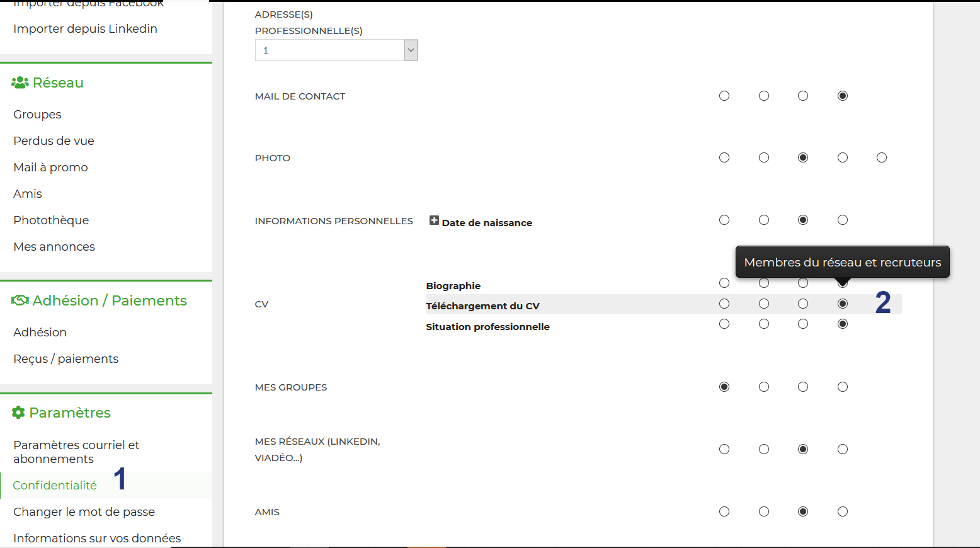Open Reçus / paiements
This screenshot has height=548, width=980.
tap(66, 359)
